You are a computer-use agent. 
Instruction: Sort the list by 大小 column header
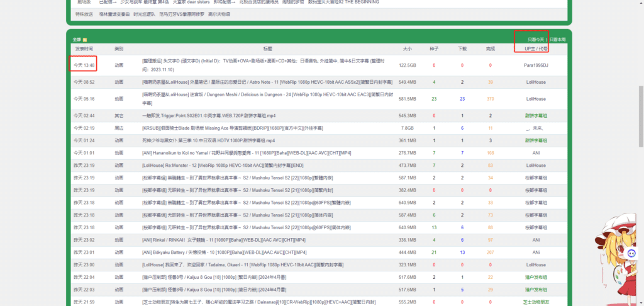[x=407, y=49]
